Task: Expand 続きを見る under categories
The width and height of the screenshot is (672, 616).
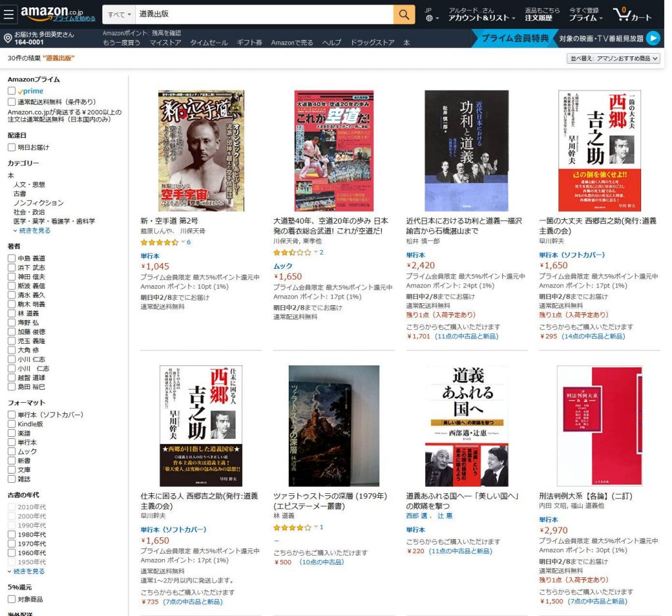Action: coord(32,230)
